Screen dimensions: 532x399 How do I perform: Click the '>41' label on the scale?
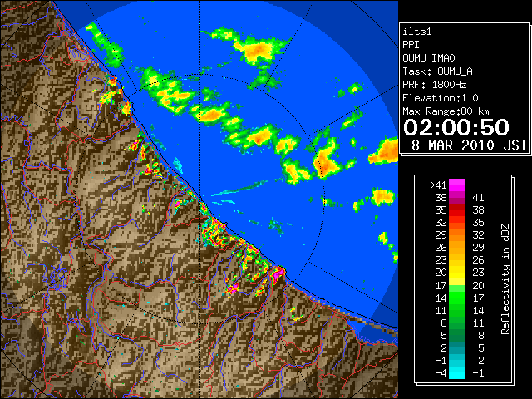click(438, 185)
